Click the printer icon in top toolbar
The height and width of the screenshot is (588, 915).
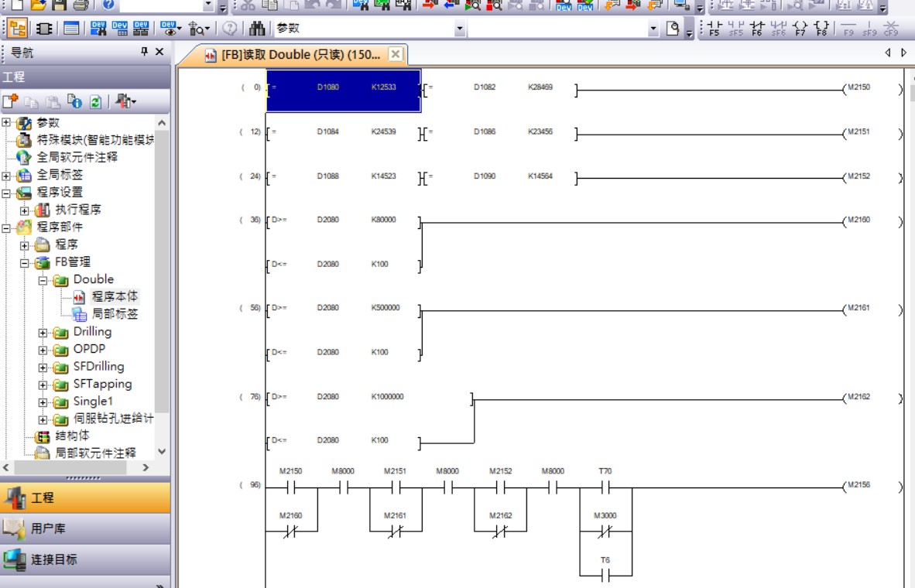81,5
